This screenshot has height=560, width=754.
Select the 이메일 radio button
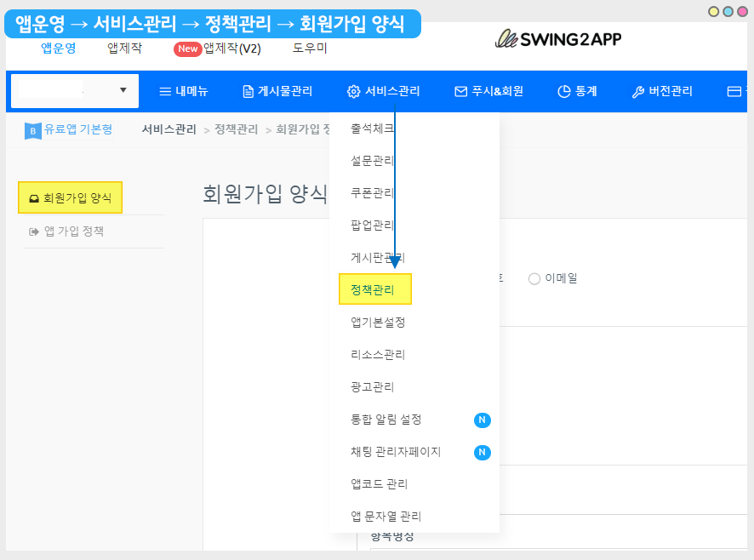pyautogui.click(x=534, y=279)
